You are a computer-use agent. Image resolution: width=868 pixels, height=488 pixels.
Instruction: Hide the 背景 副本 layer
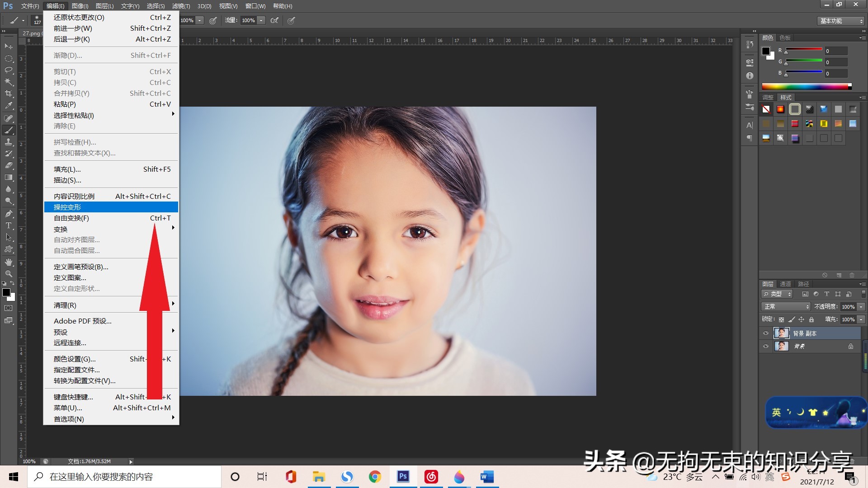766,333
